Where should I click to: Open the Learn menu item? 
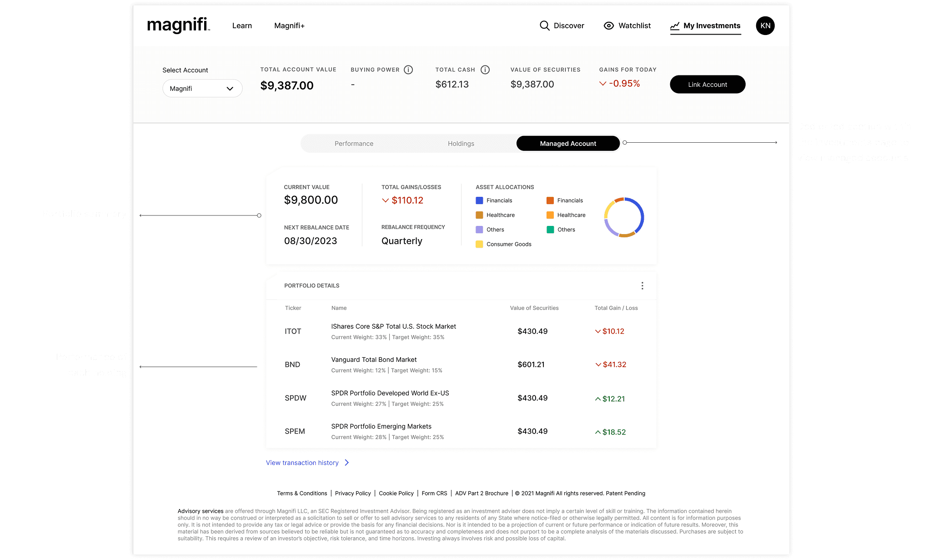[x=242, y=25]
